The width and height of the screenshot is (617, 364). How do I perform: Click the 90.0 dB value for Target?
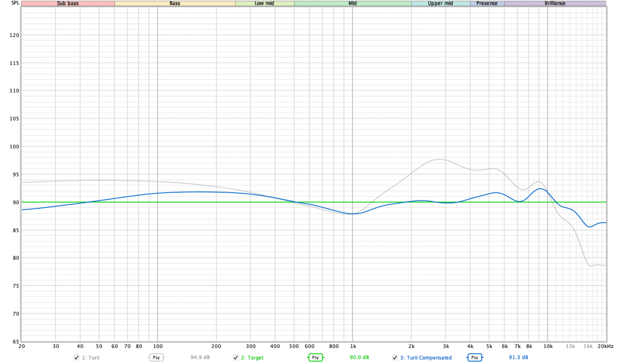(x=359, y=357)
